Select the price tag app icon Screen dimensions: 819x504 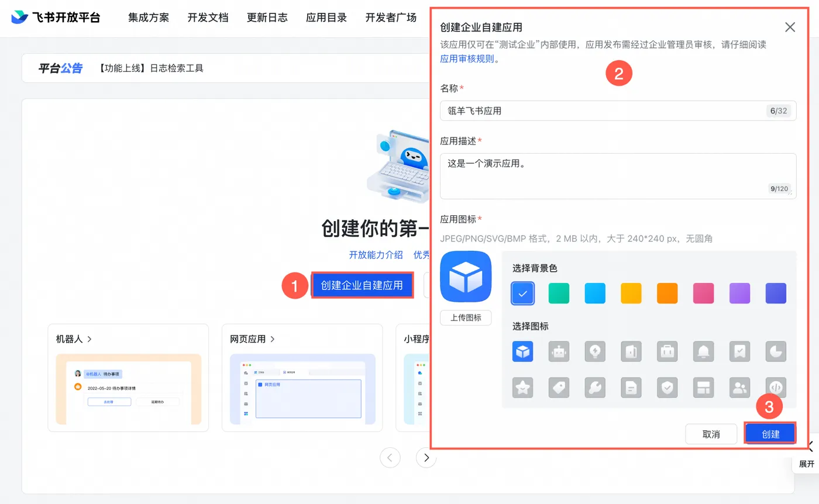[x=559, y=387]
